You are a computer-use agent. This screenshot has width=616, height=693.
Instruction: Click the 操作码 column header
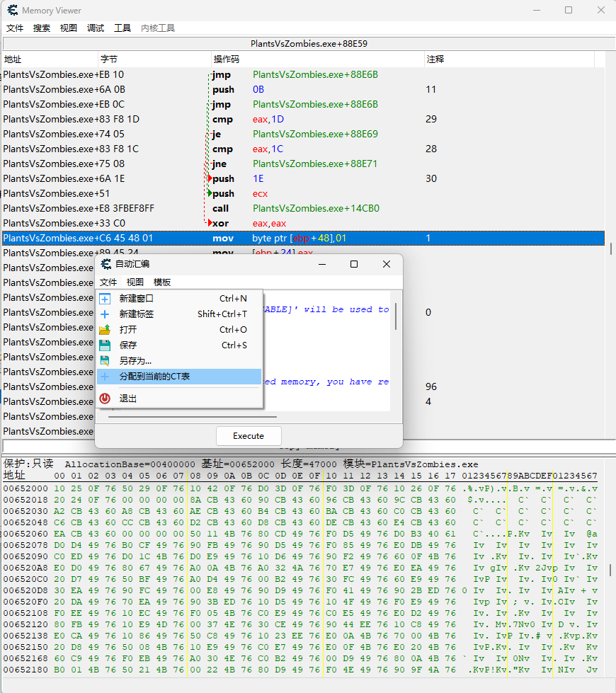pos(227,59)
